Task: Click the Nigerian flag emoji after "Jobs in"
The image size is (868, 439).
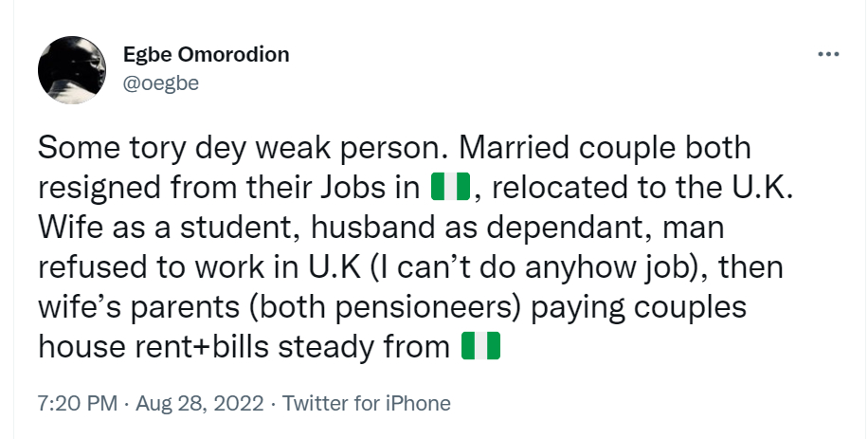Action: pos(450,187)
